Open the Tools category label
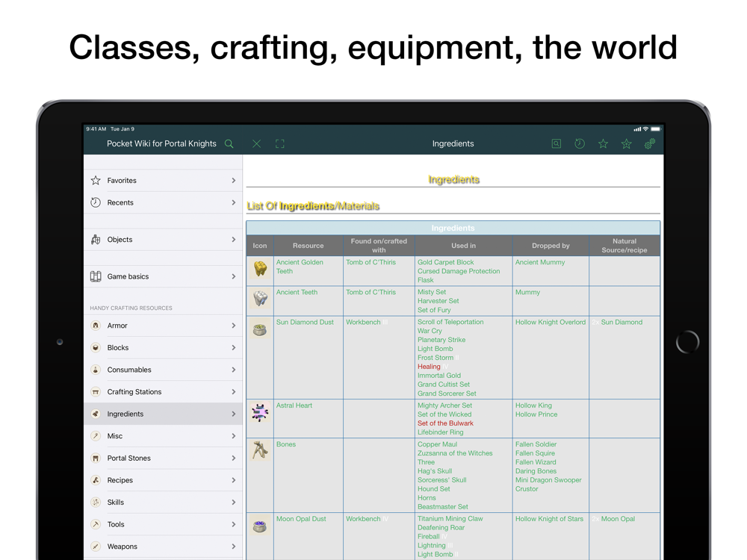Viewport: 747px width, 560px height. 116,524
